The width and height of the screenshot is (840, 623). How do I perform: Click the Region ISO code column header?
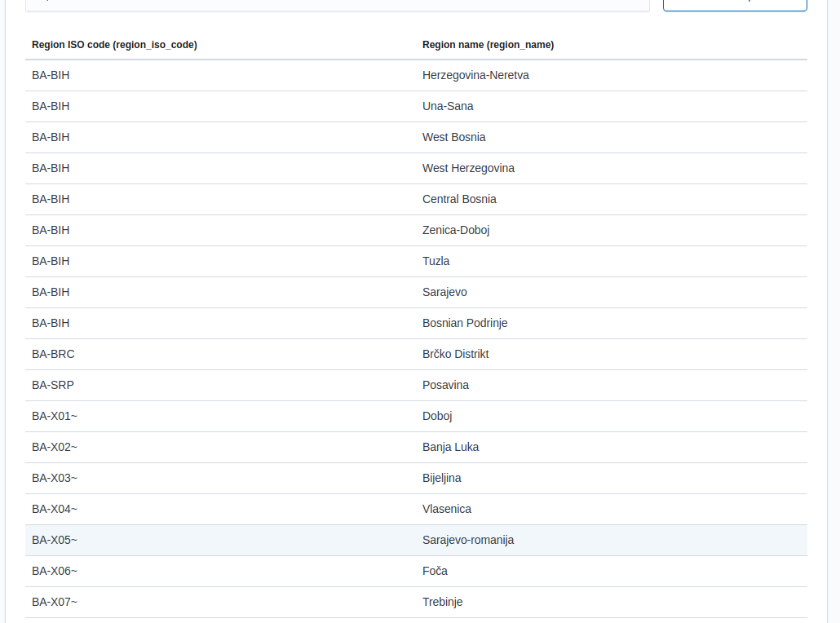pyautogui.click(x=113, y=45)
